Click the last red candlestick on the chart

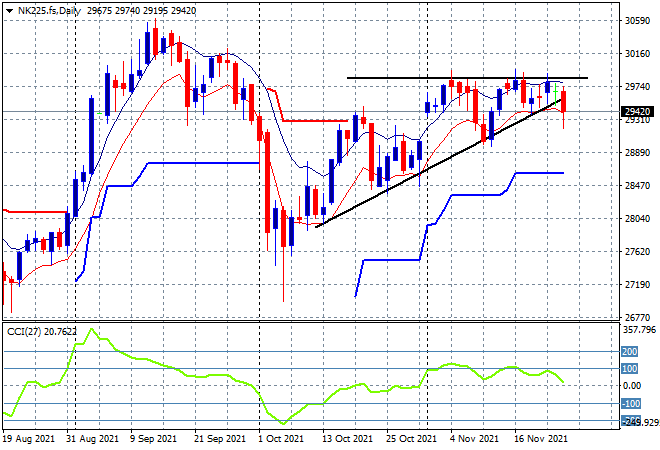click(564, 101)
